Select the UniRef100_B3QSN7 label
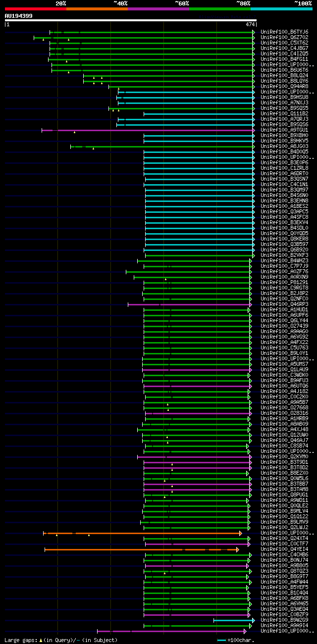Viewport: 317px width, 644px height. [x=284, y=179]
